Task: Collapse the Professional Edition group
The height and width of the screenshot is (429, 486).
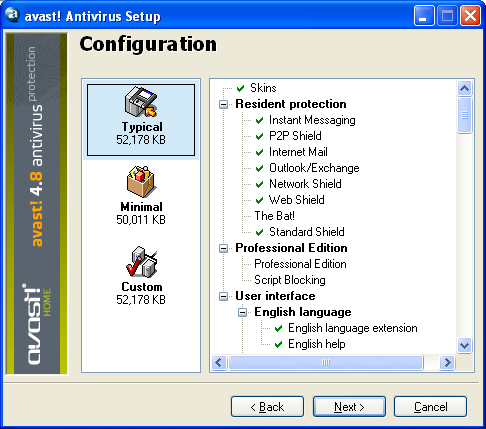Action: click(224, 248)
